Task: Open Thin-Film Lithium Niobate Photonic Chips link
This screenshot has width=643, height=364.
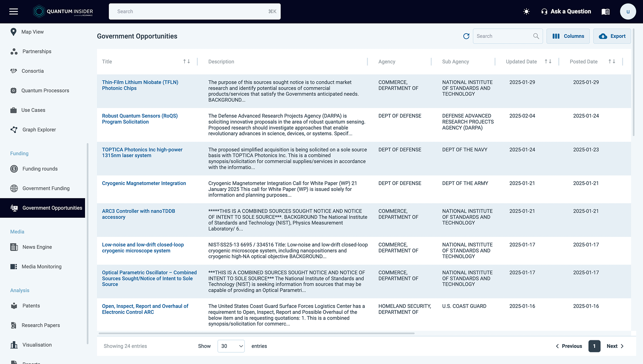Action: 140,85
